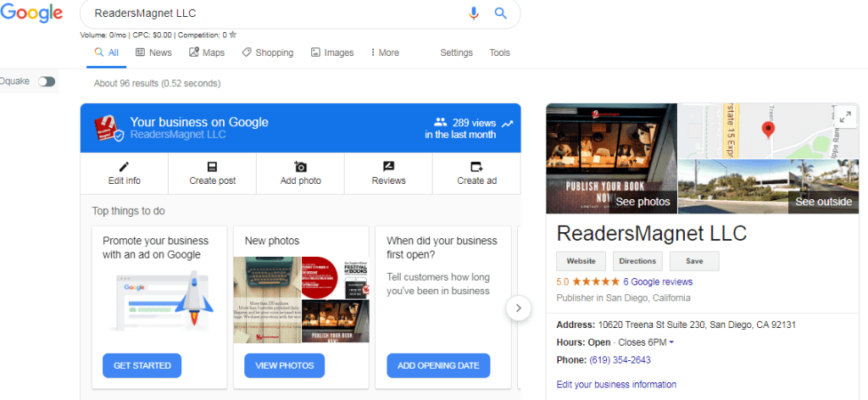Click the Top things to do heading

(129, 211)
